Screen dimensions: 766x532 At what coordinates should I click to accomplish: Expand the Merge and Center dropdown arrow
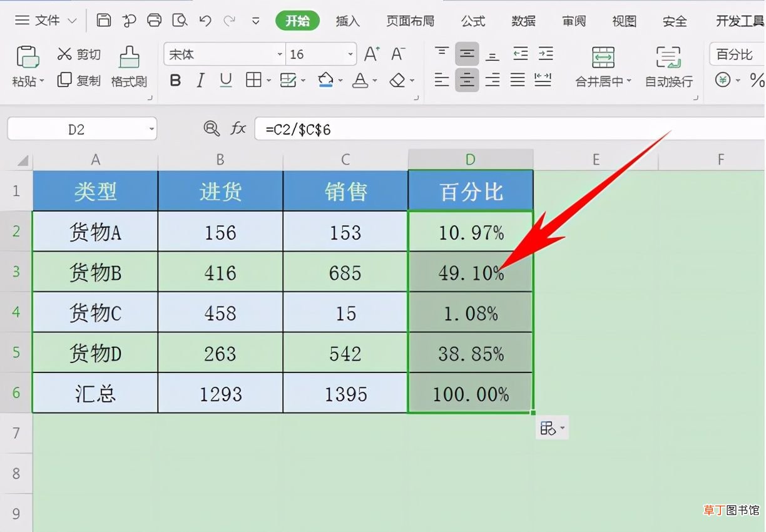tap(629, 81)
